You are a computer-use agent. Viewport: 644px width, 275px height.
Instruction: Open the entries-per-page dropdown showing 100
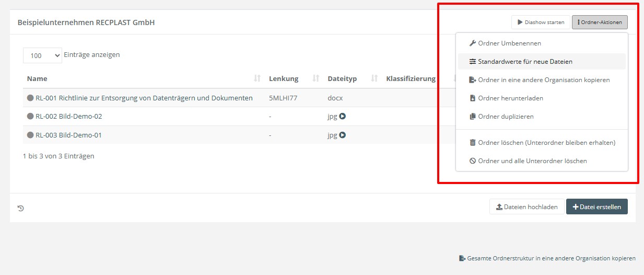click(x=42, y=55)
